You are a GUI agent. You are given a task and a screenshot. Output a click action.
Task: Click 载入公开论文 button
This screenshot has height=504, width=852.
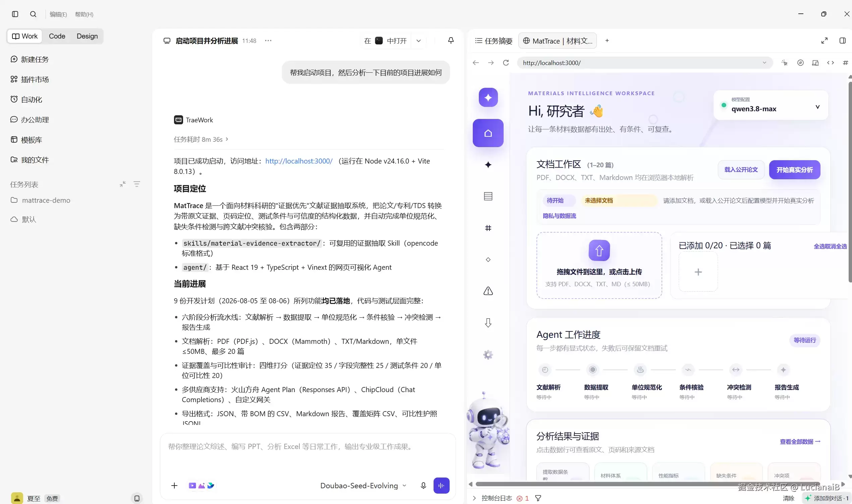[741, 170]
